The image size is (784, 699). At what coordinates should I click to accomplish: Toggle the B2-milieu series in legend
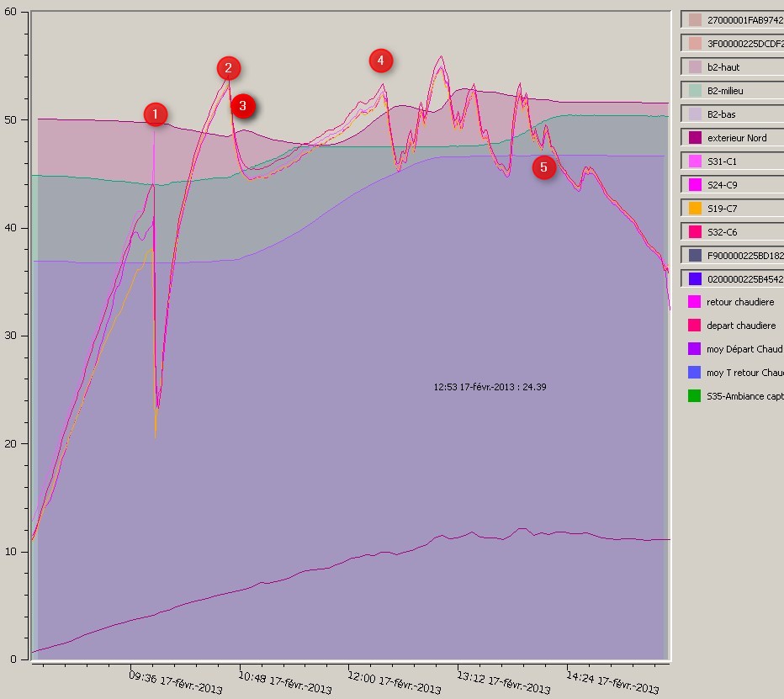pos(732,90)
